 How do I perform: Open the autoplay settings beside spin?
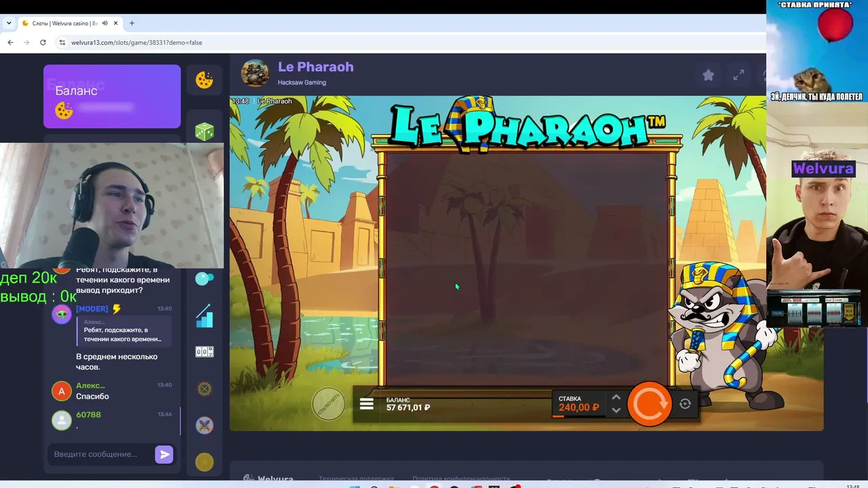pyautogui.click(x=685, y=404)
